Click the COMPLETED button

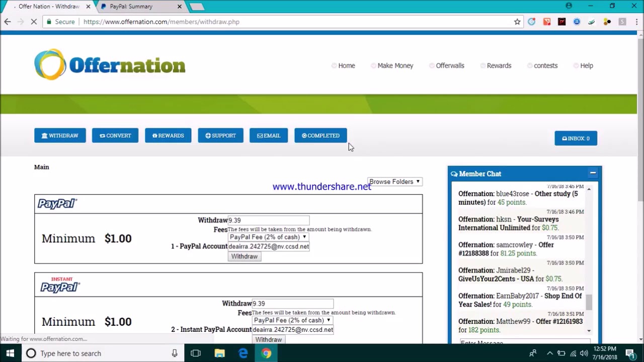point(320,136)
